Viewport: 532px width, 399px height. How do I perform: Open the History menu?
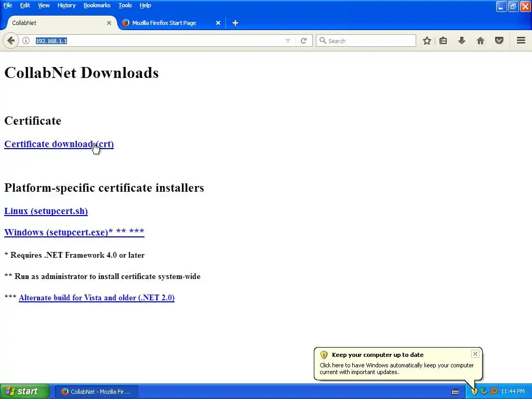[x=66, y=5]
